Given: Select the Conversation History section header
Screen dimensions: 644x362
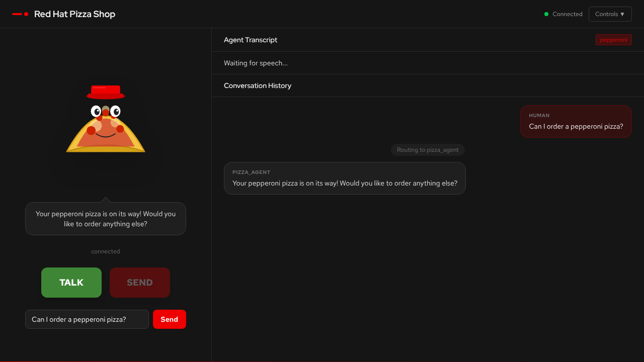Looking at the screenshot, I should click(x=258, y=85).
